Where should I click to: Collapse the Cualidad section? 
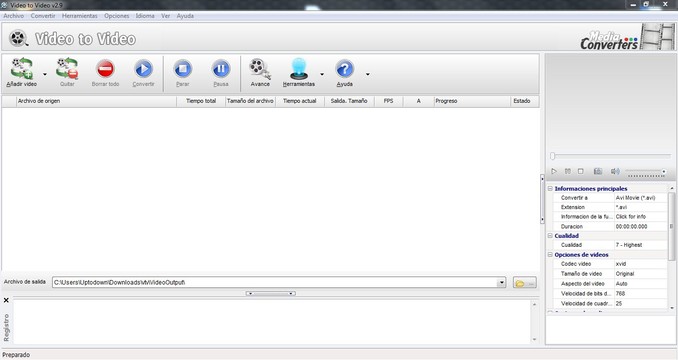[x=550, y=236]
